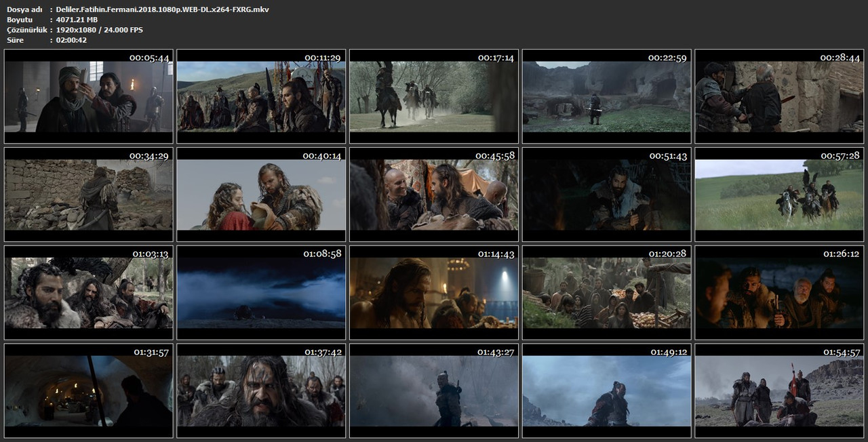The image size is (868, 442).
Task: Pick the screenshot at 01:26:12
Action: [x=779, y=293]
